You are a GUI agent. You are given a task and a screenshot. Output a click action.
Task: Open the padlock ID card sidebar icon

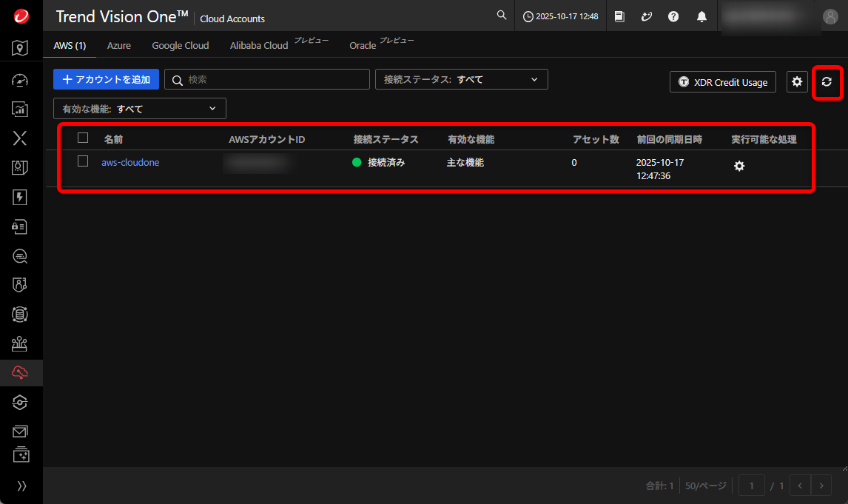click(20, 226)
